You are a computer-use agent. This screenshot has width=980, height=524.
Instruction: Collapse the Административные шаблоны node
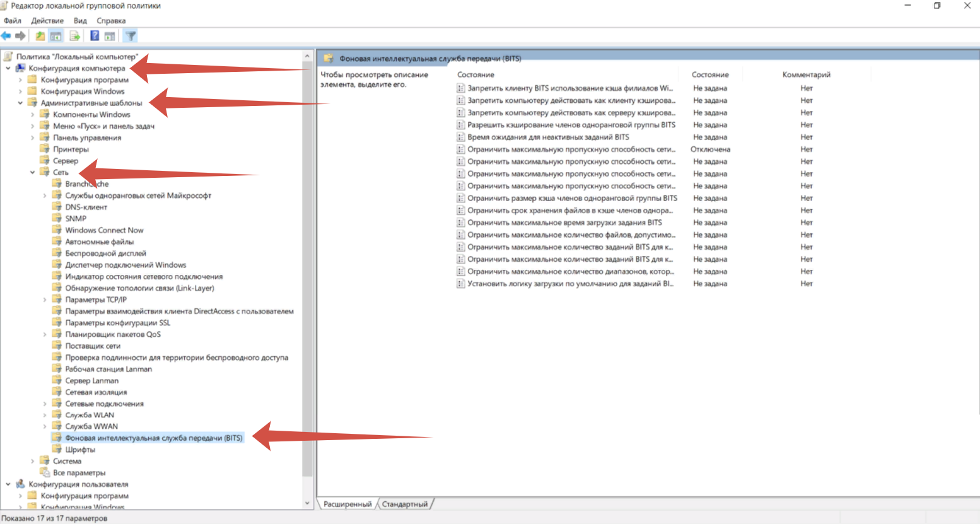coord(20,103)
